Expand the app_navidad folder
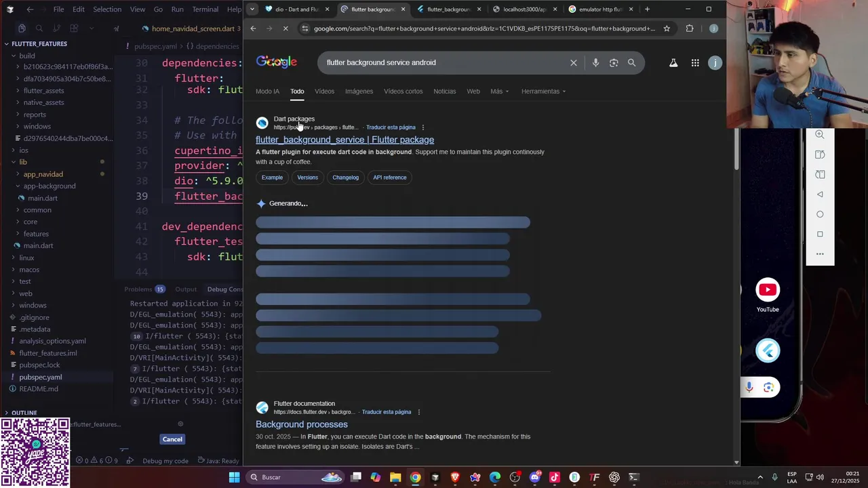868x488 pixels. pyautogui.click(x=43, y=174)
